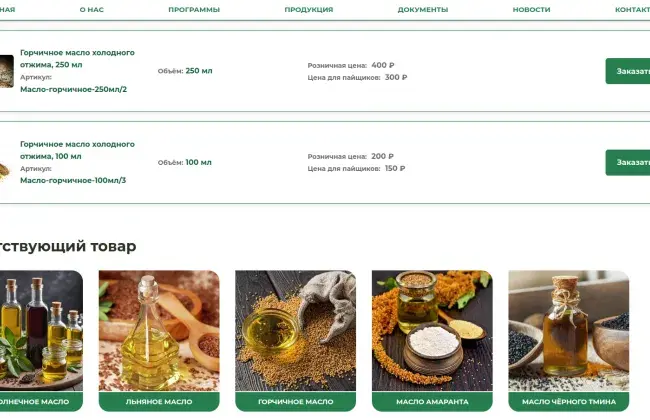Open the ПРОГРАММЫ navigation item
This screenshot has width=650, height=420.
pyautogui.click(x=194, y=10)
